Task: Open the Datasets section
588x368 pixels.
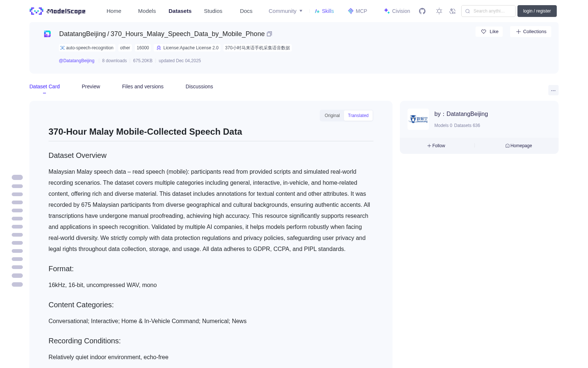Action: coord(180,11)
